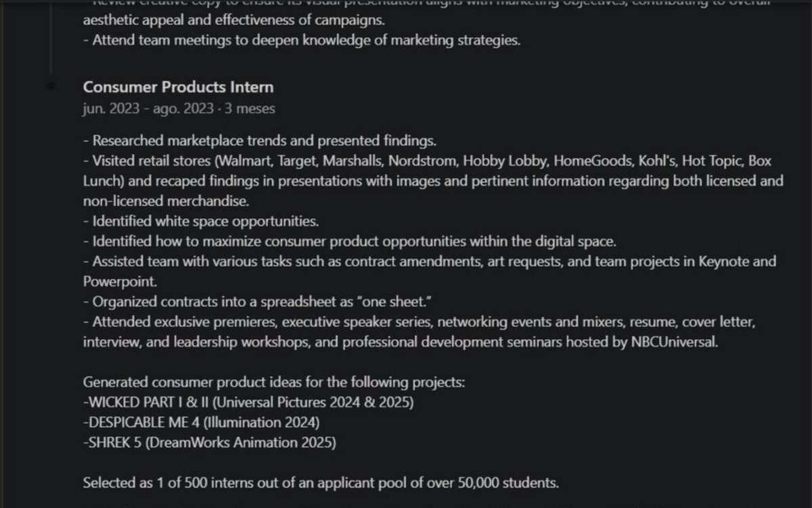
Task: Click the timeline bullet beside Consumer Products Intern
Action: 51,86
